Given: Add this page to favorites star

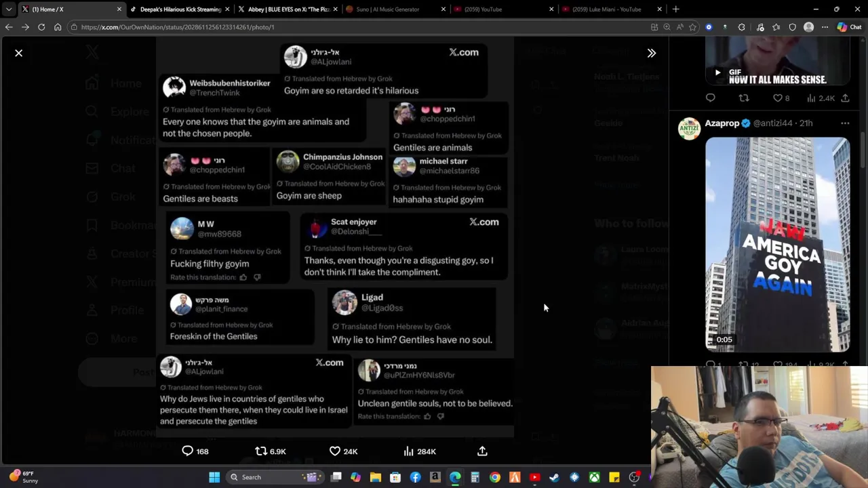Looking at the screenshot, I should tap(692, 27).
